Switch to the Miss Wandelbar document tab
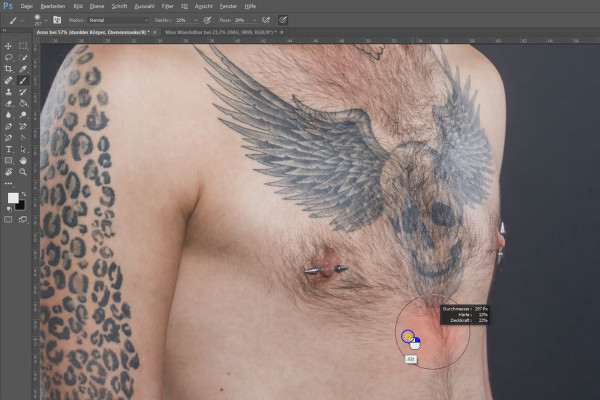Viewport: 600px width, 400px height. click(x=221, y=33)
